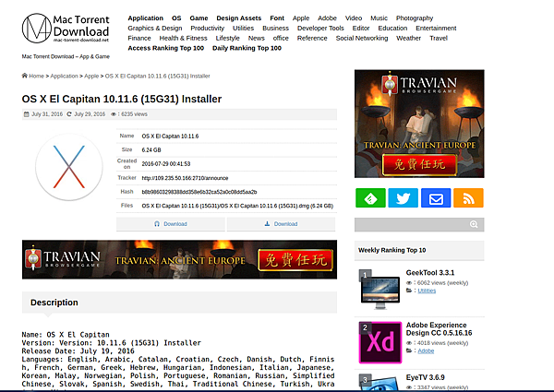
Task: Open the Video category link
Action: click(x=354, y=18)
